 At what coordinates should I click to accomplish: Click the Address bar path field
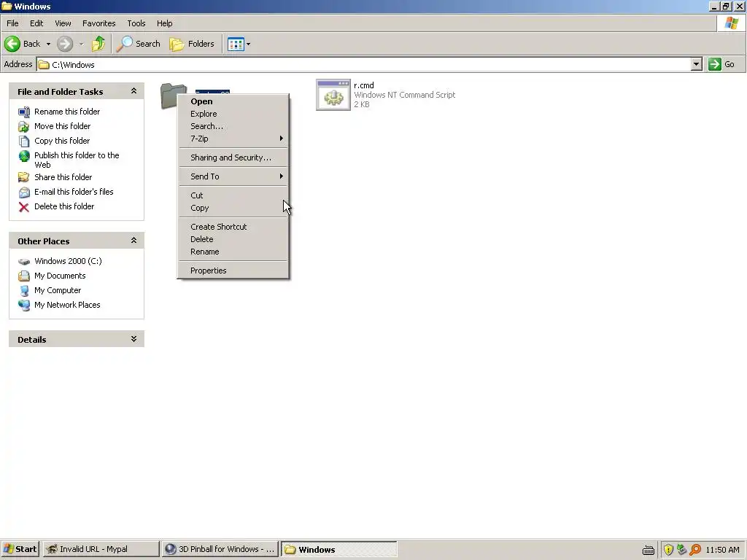click(364, 64)
